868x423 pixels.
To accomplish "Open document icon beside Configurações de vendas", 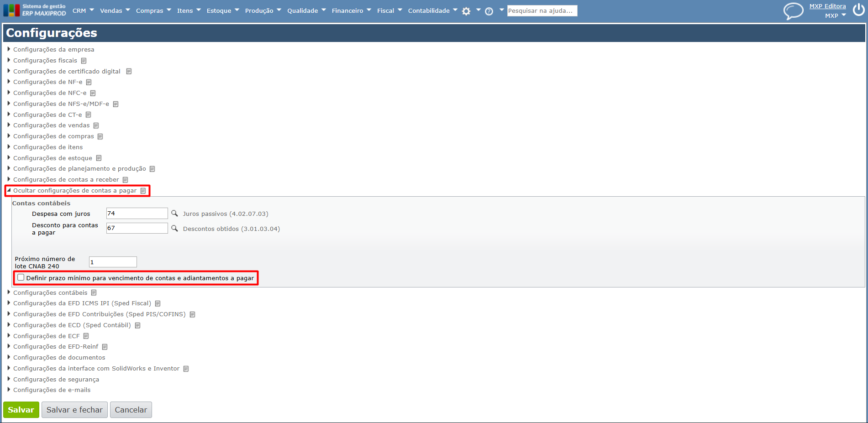I will pos(96,125).
